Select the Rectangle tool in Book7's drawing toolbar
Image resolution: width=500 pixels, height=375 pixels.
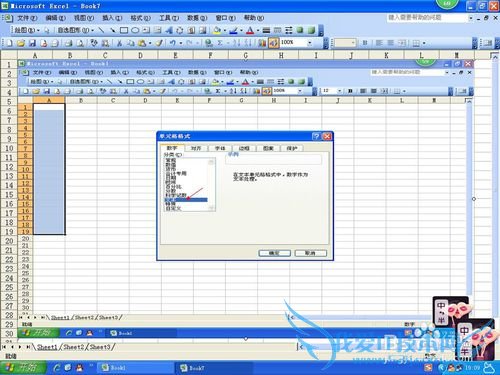coord(124,30)
